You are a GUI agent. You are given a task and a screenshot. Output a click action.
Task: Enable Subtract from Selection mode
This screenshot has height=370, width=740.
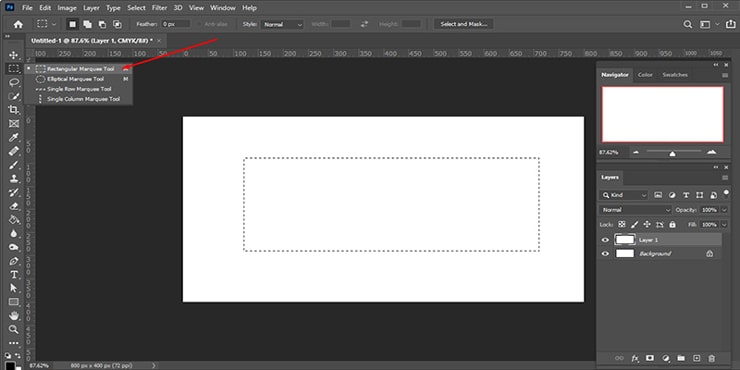[x=102, y=24]
